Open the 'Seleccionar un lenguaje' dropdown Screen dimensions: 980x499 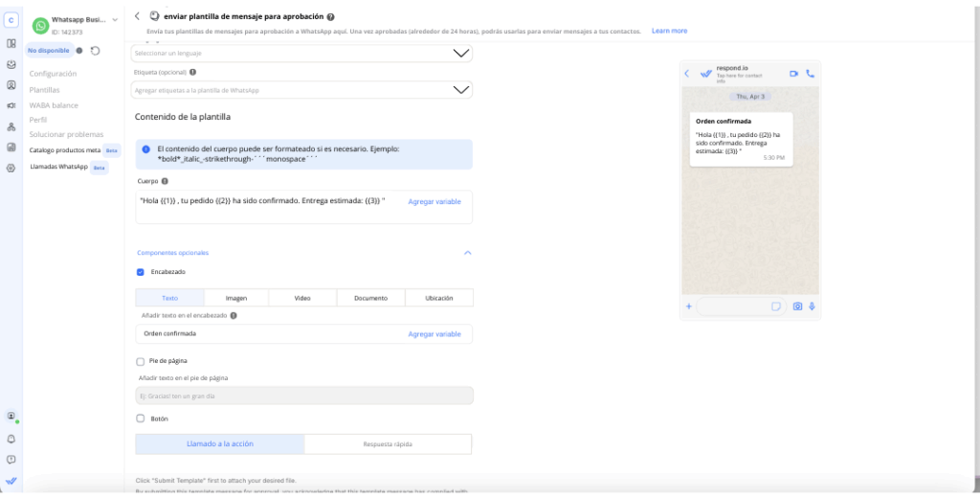pyautogui.click(x=301, y=53)
